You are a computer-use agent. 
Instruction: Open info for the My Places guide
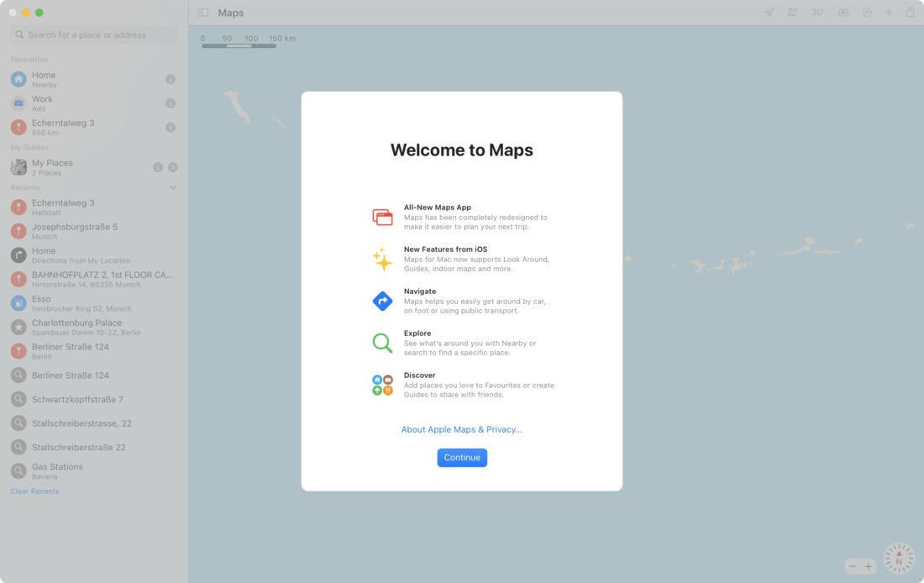(158, 167)
